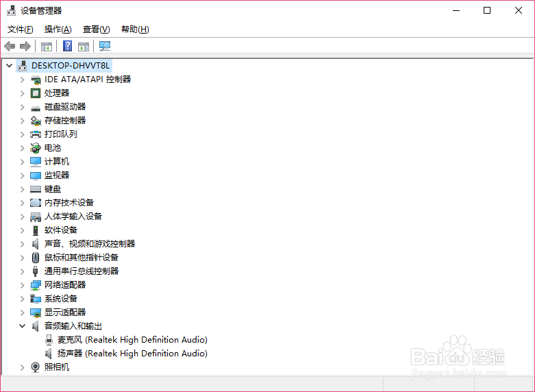Click the 计算机 computer icon
This screenshot has width=535, height=392.
click(x=36, y=162)
